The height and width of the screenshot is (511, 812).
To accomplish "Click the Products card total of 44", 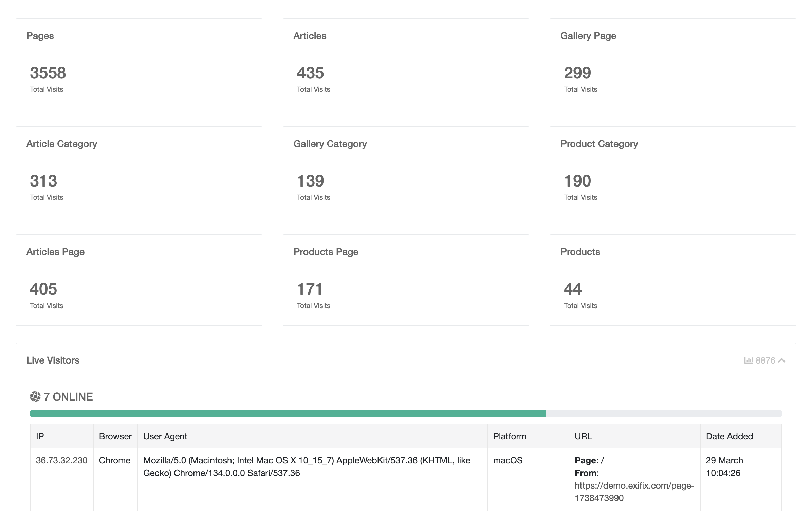I will (572, 289).
